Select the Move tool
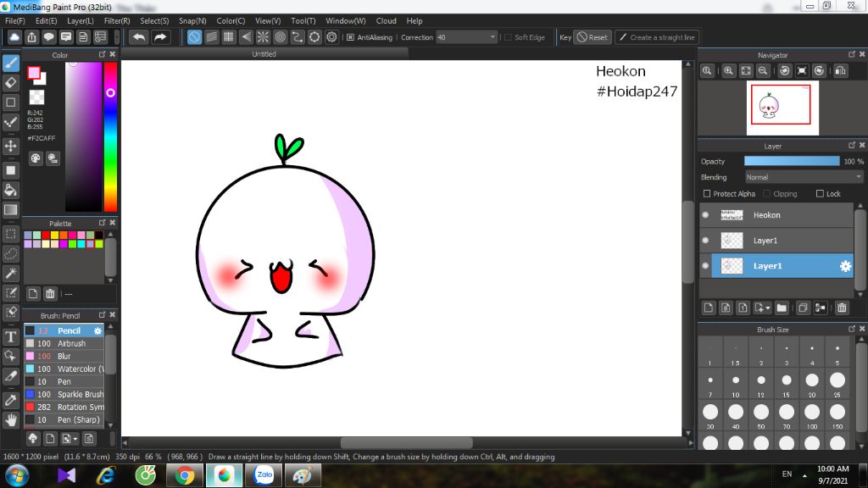Image resolution: width=868 pixels, height=488 pixels. pyautogui.click(x=11, y=146)
